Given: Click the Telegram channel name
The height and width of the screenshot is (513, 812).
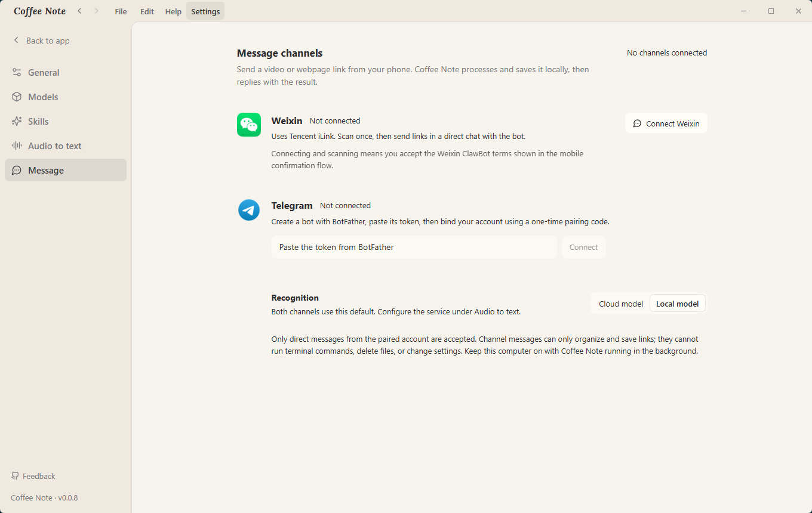Looking at the screenshot, I should tap(292, 205).
